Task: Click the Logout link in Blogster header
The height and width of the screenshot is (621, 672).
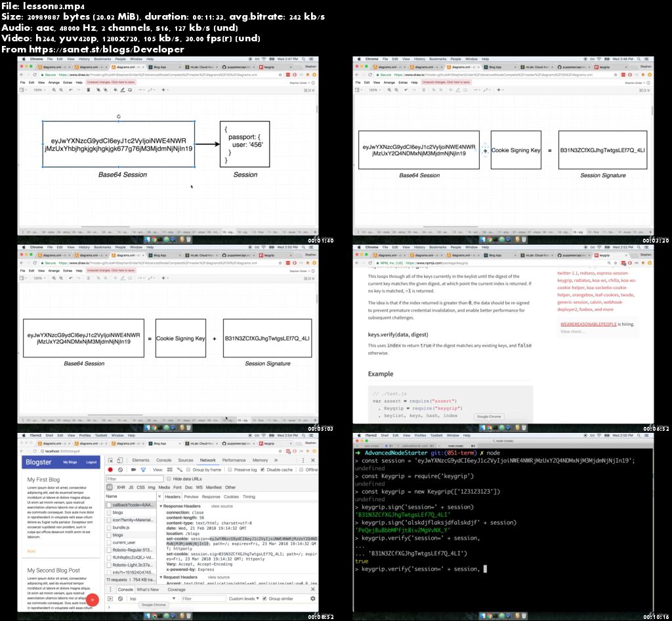Action: (91, 462)
